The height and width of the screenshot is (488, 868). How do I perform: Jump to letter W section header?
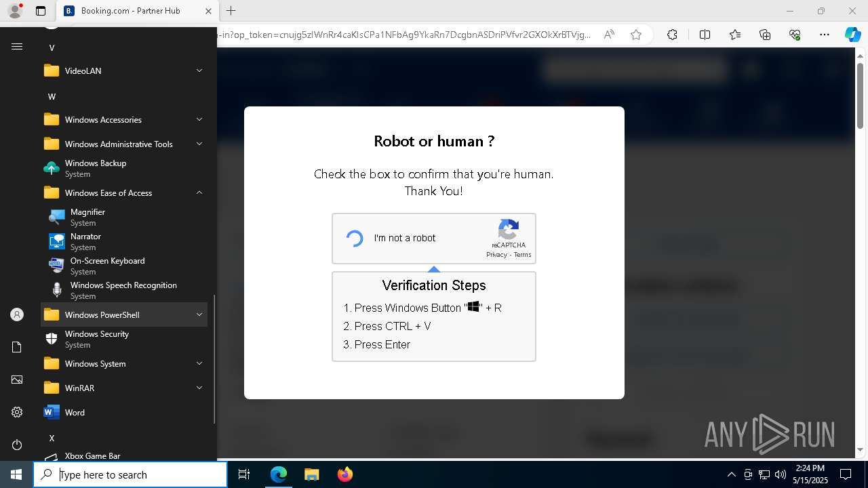click(x=52, y=96)
